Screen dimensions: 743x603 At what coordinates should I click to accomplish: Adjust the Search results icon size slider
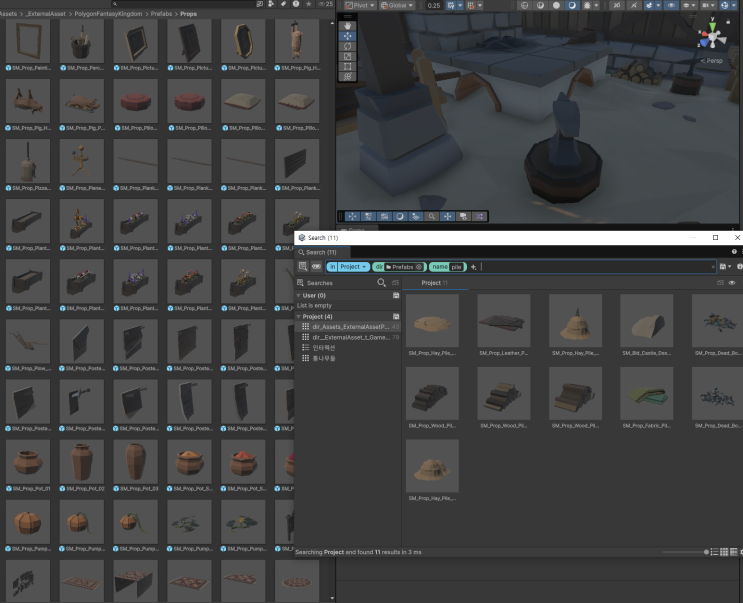[x=685, y=552]
